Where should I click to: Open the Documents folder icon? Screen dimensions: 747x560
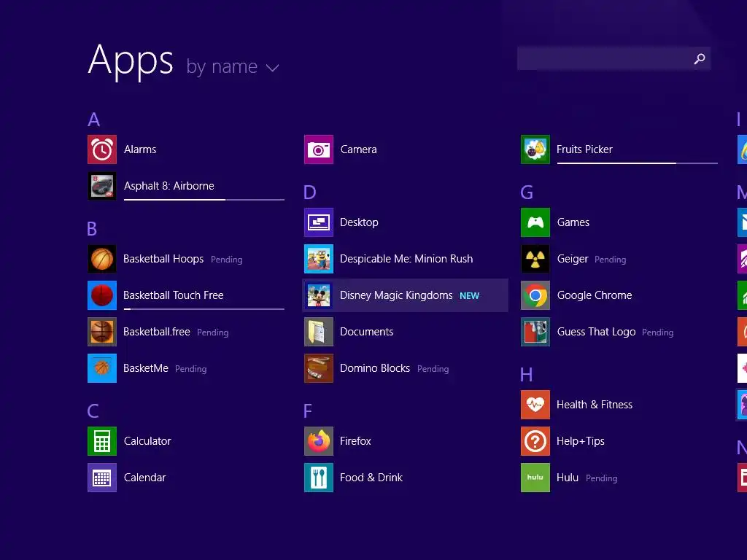(319, 332)
